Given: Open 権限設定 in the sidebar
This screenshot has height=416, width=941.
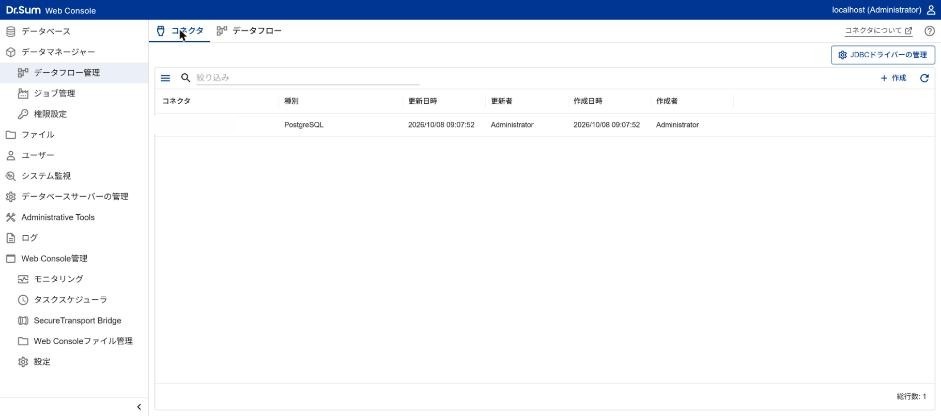Looking at the screenshot, I should point(74,114).
